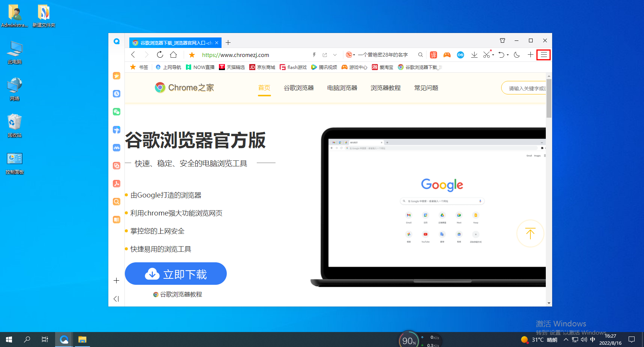644x347 pixels.
Task: Click the share page icon
Action: (x=325, y=55)
